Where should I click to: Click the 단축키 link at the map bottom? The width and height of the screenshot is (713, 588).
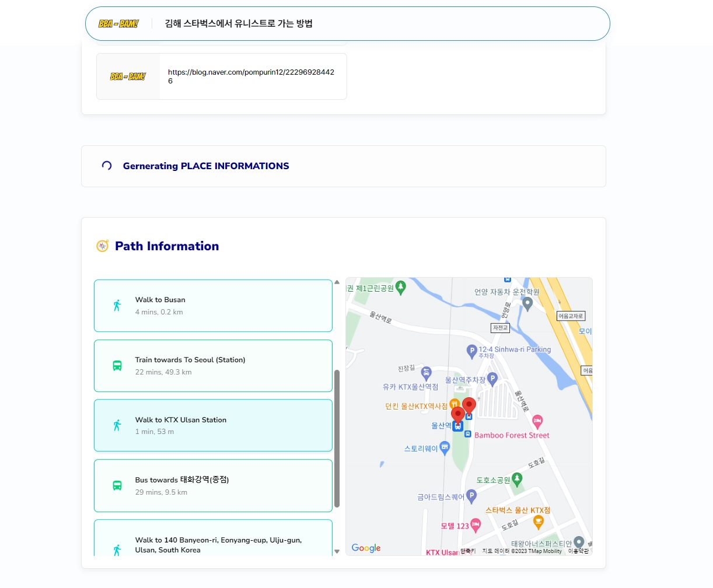coord(468,551)
